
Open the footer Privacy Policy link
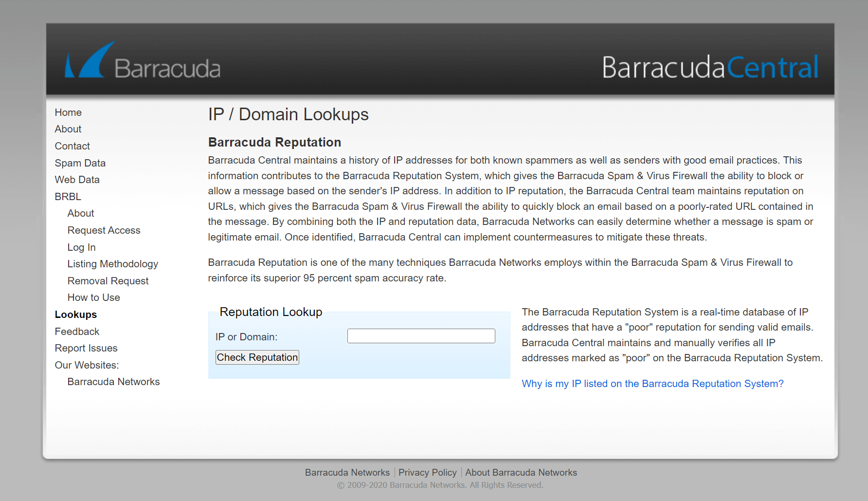pyautogui.click(x=428, y=473)
